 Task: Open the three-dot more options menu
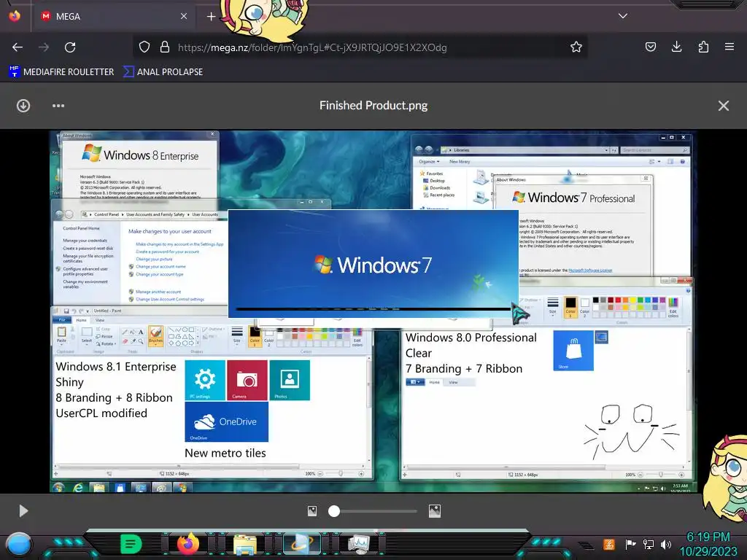point(58,106)
